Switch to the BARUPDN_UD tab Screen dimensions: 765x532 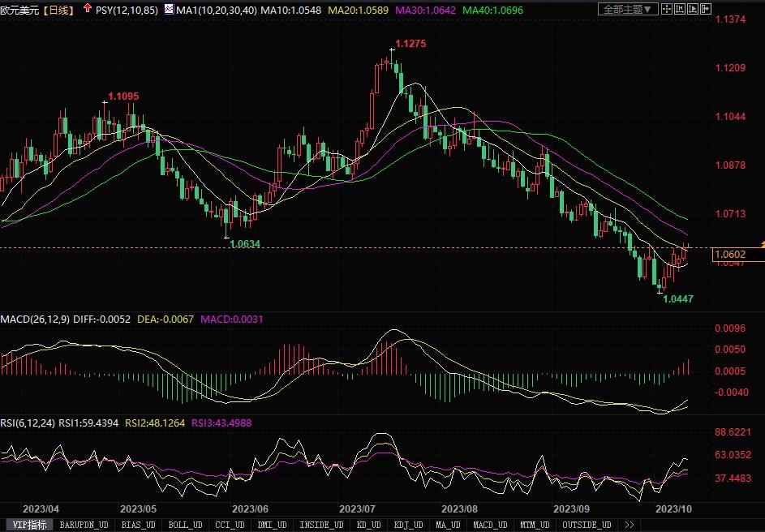point(84,525)
